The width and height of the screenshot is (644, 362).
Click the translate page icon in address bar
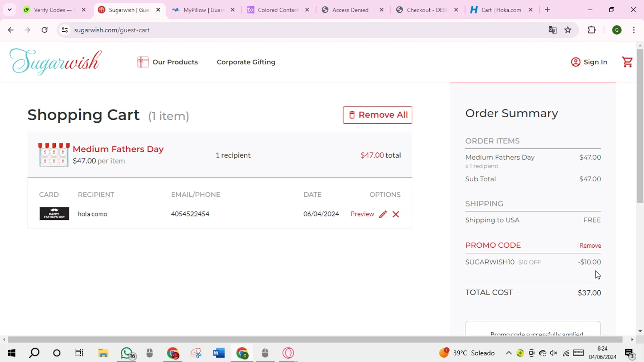pos(553,30)
